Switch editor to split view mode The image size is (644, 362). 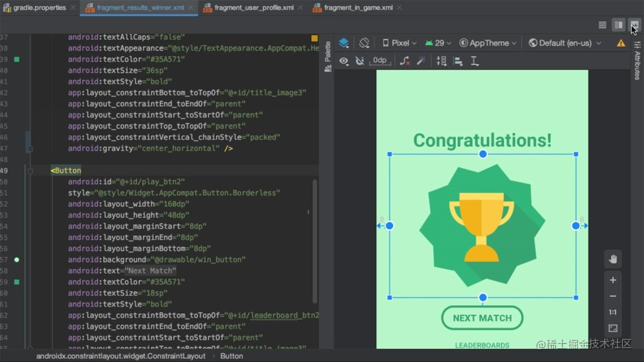[617, 25]
